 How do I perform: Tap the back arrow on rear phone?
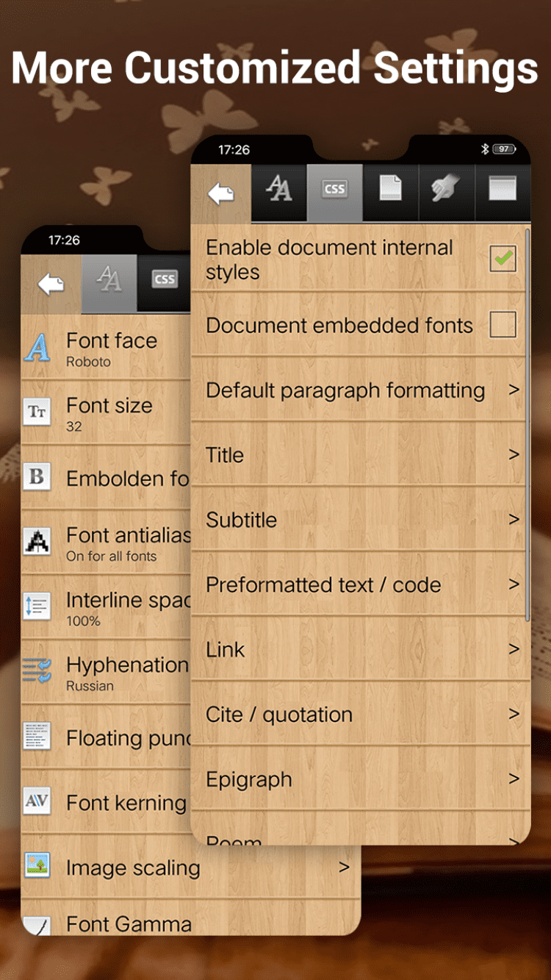pos(51,284)
